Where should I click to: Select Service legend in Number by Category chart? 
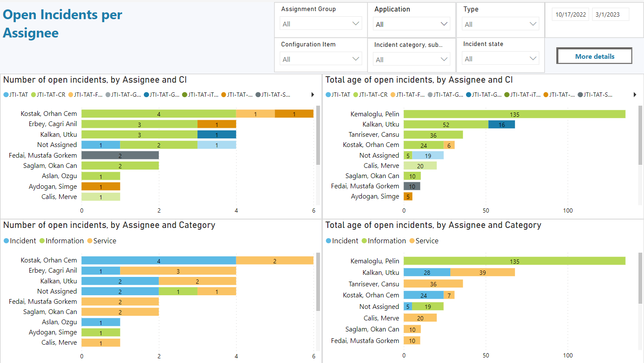coord(102,241)
